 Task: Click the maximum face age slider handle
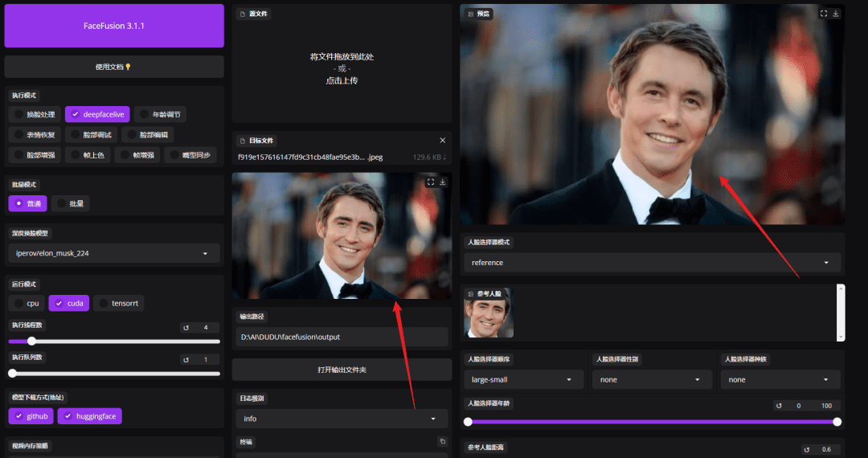coord(837,422)
